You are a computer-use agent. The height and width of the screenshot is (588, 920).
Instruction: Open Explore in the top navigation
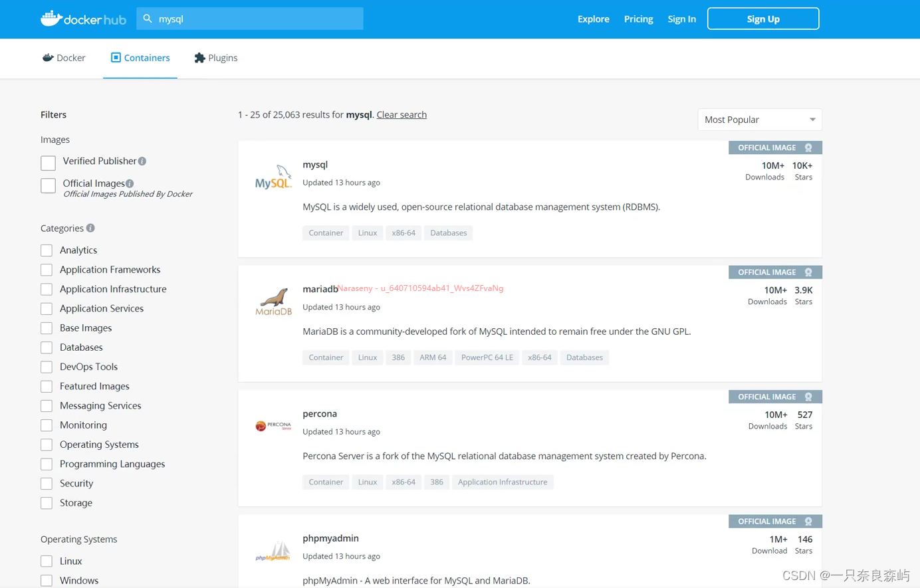pyautogui.click(x=594, y=19)
